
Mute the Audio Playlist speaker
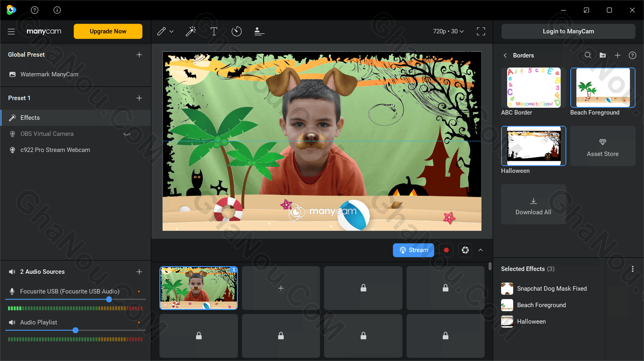(12, 322)
